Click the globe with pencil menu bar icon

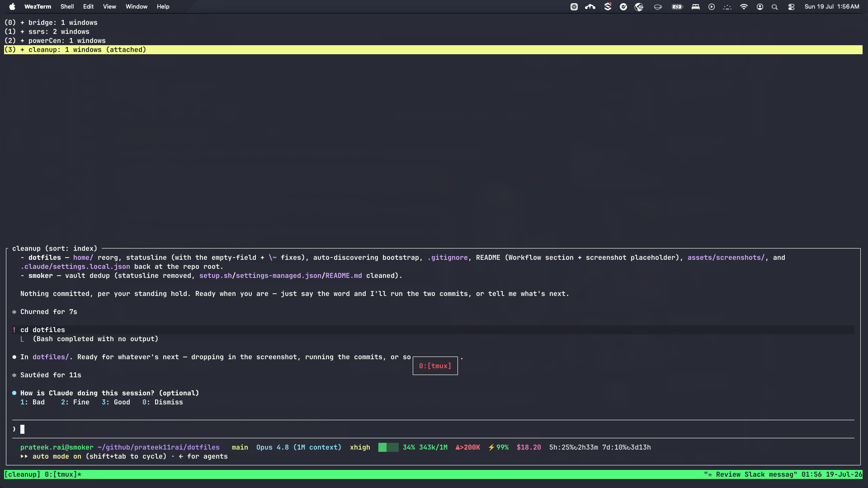(639, 7)
